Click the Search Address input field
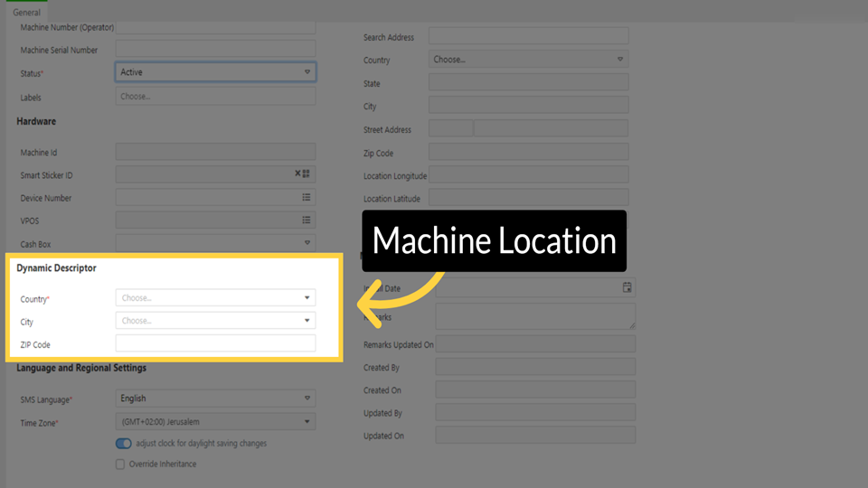The image size is (868, 488). (528, 36)
